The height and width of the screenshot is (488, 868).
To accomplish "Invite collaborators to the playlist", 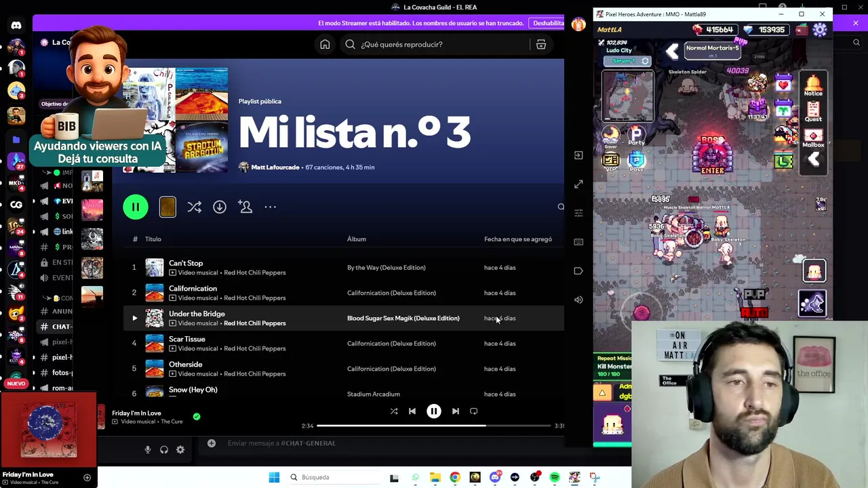I will (245, 207).
